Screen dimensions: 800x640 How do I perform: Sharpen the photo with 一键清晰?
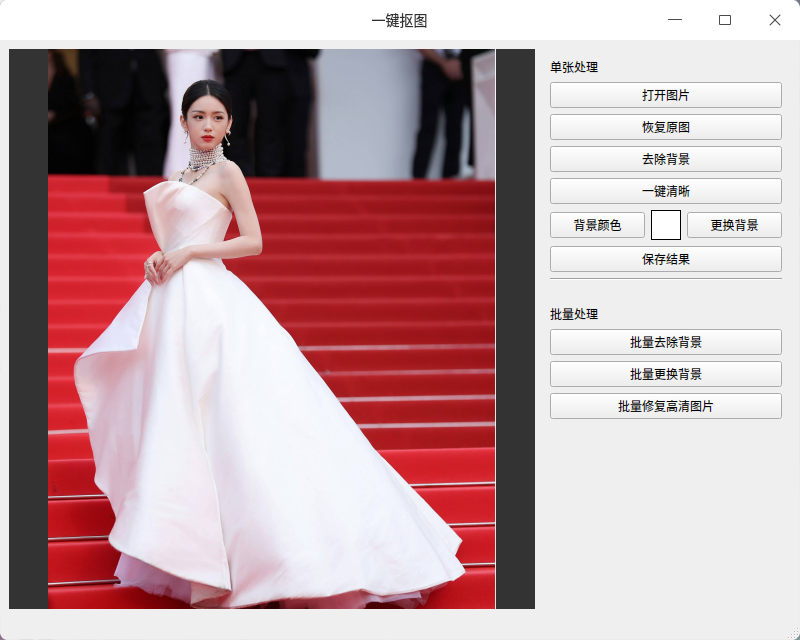[x=665, y=191]
